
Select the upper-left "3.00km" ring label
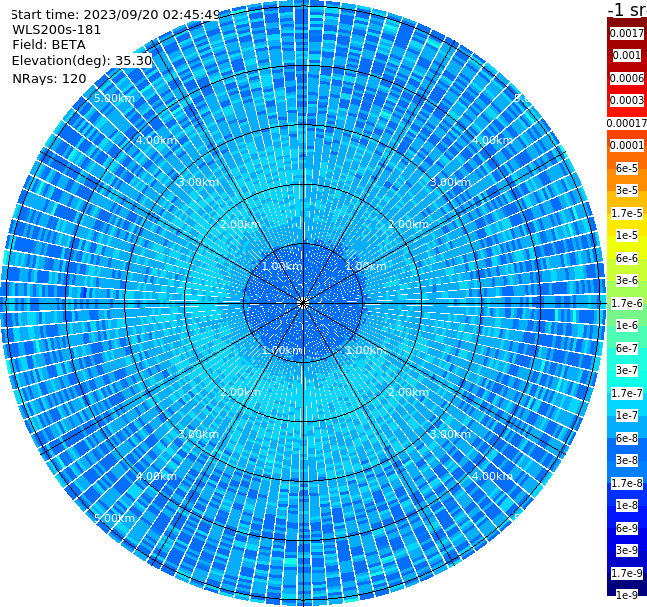tap(198, 182)
